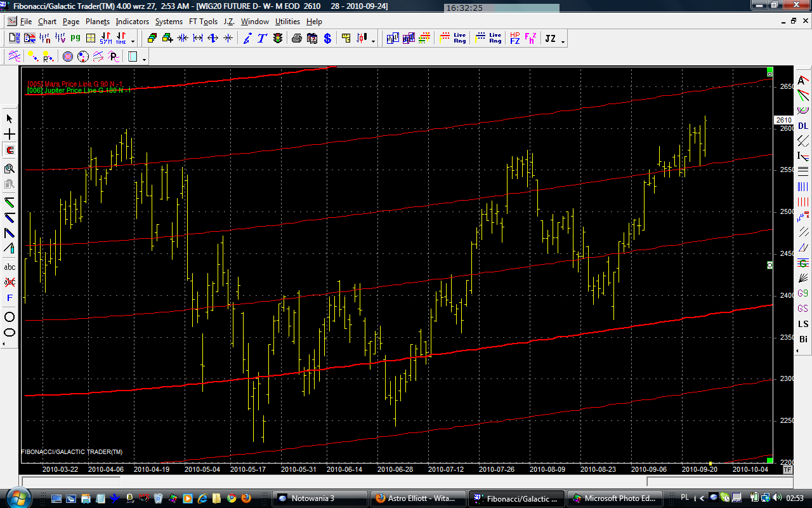Click the HP FZ toolbar icon
The image size is (812, 508).
coord(514,38)
